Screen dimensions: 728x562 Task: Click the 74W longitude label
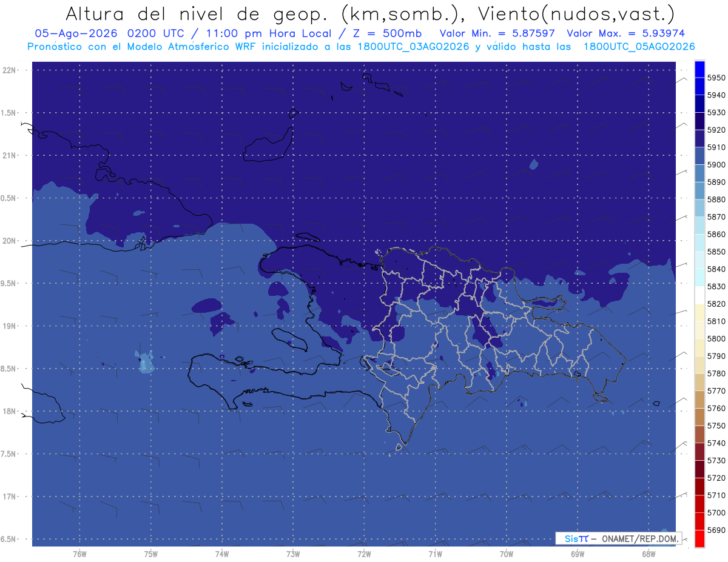point(222,554)
